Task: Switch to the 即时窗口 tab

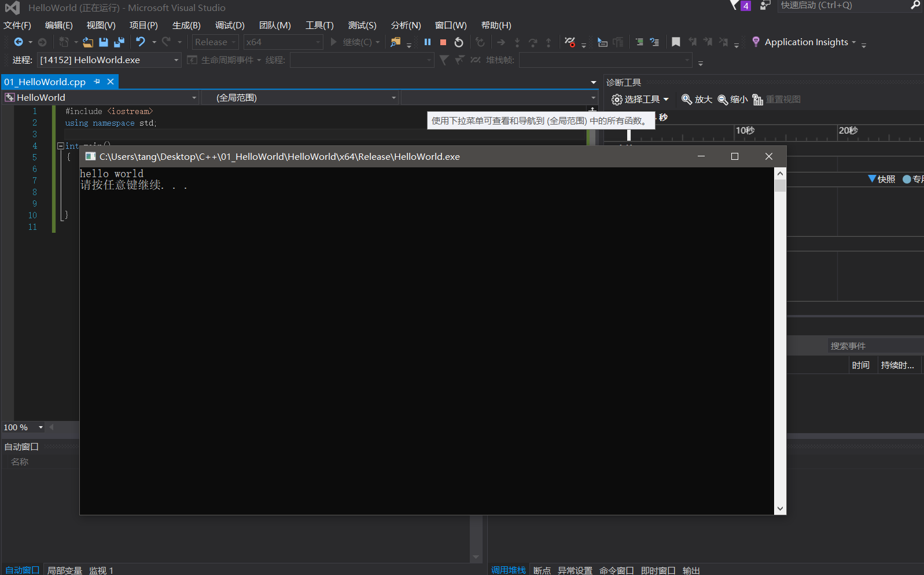Action: click(x=658, y=570)
